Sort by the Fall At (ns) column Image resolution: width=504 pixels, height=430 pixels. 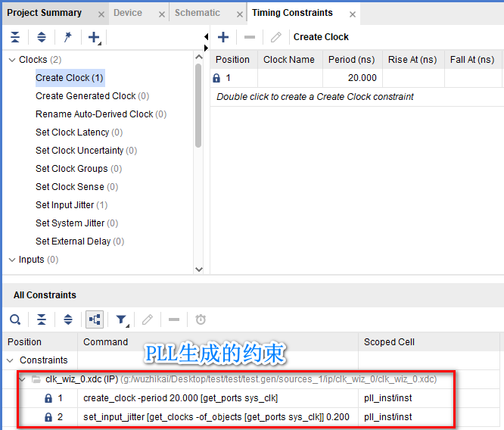[x=473, y=60]
